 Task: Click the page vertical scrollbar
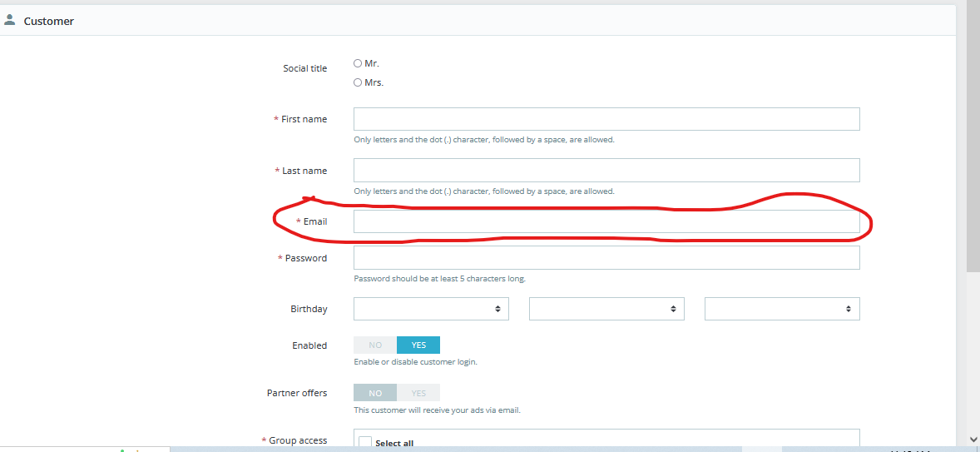[973, 137]
